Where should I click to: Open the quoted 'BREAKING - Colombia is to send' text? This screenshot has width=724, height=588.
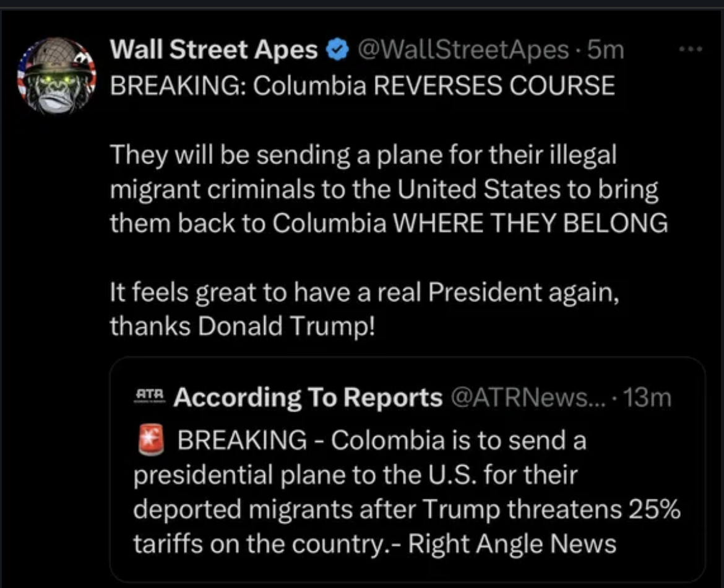tap(382, 441)
